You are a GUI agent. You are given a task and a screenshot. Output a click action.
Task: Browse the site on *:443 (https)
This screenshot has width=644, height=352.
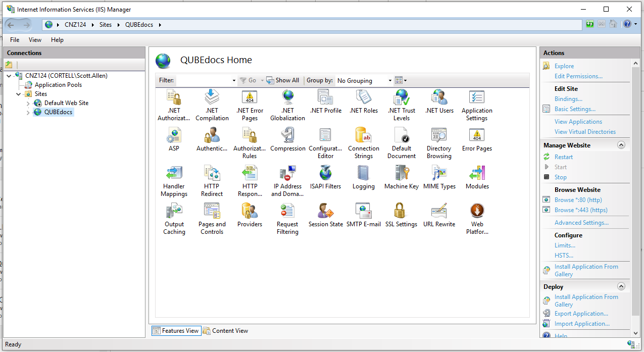pos(581,210)
